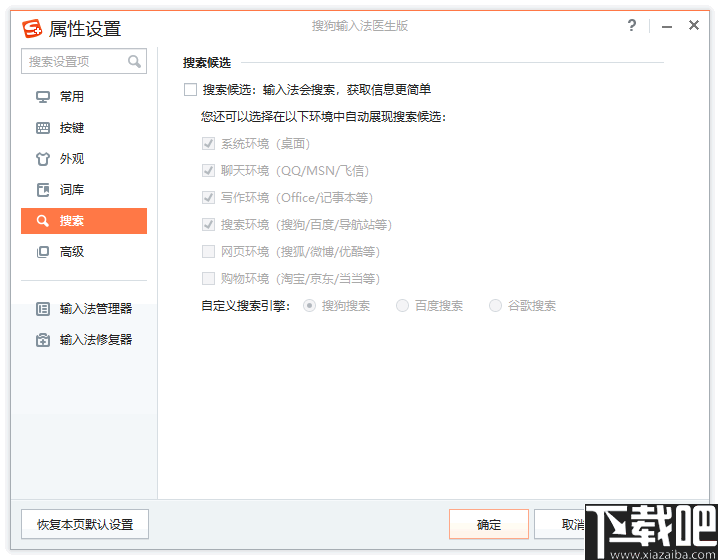Open 输入法管理器

[x=84, y=309]
